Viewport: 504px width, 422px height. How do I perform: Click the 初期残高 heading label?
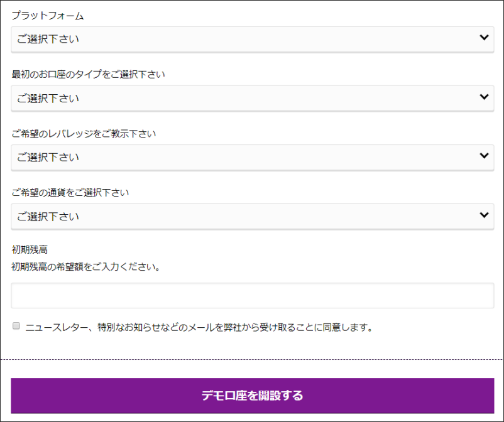(30, 250)
